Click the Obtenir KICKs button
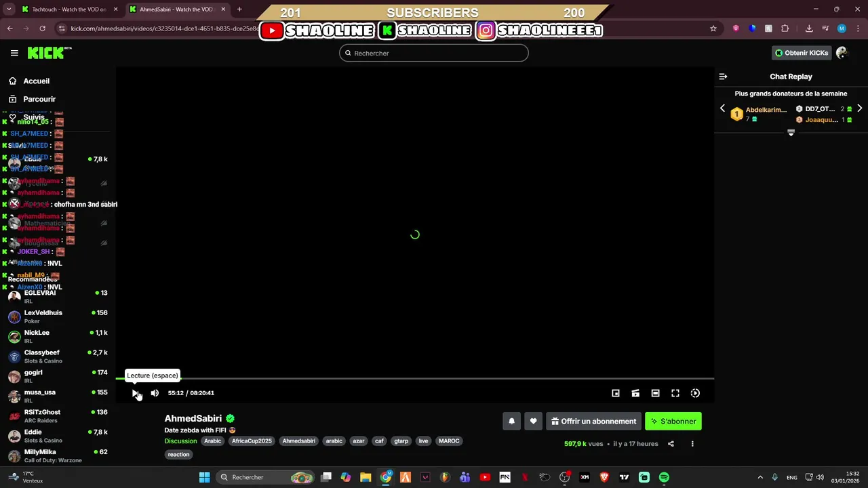The height and width of the screenshot is (488, 868). [x=802, y=53]
